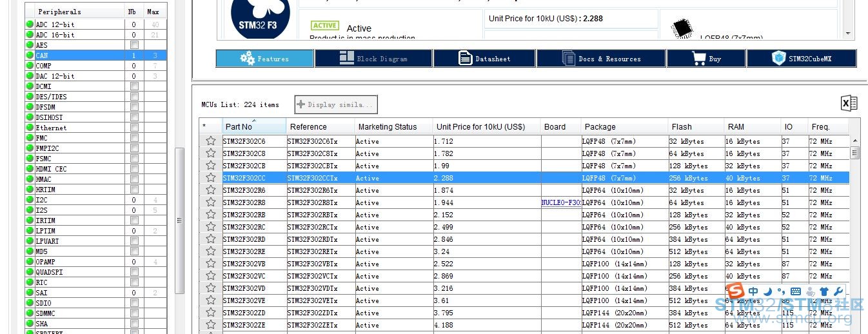Mark STM32F302R8 as favorite
This screenshot has width=868, height=334.
[210, 202]
